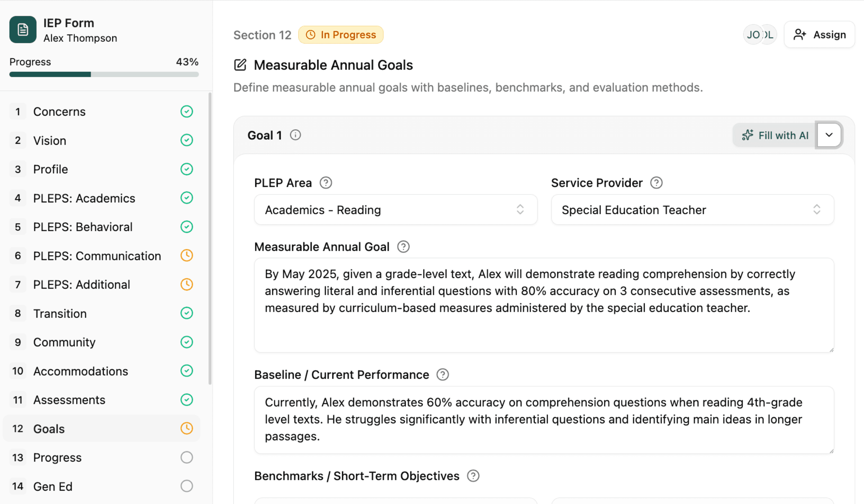864x504 pixels.
Task: Click the help icon beside Benchmarks / Short-Term Objectives
Action: point(473,476)
